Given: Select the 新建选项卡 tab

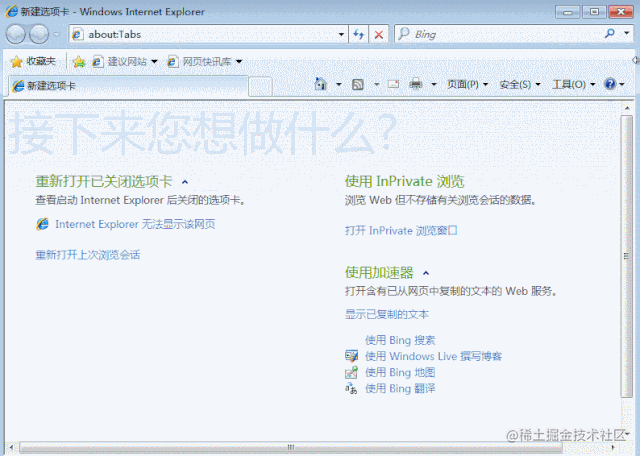Looking at the screenshot, I should point(128,86).
